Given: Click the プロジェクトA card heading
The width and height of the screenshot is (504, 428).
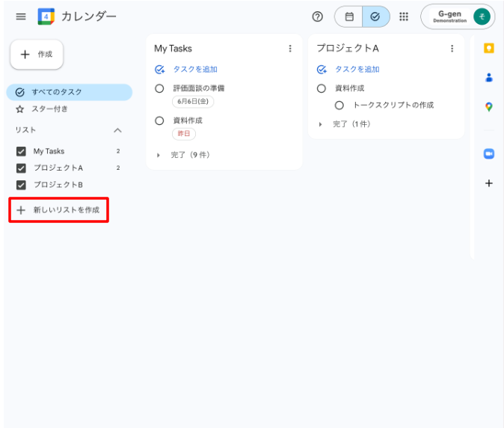Looking at the screenshot, I should (348, 48).
